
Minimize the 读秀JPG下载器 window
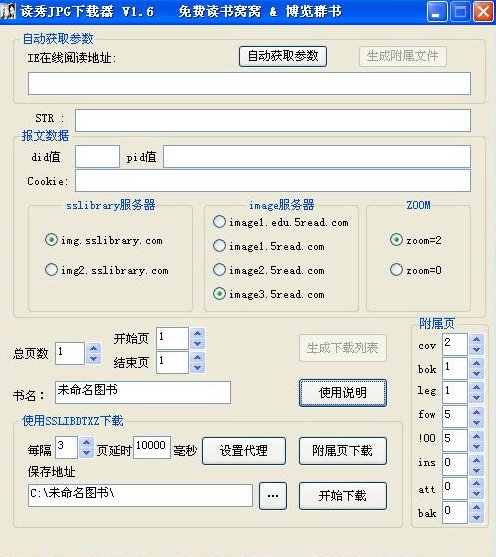(x=437, y=12)
